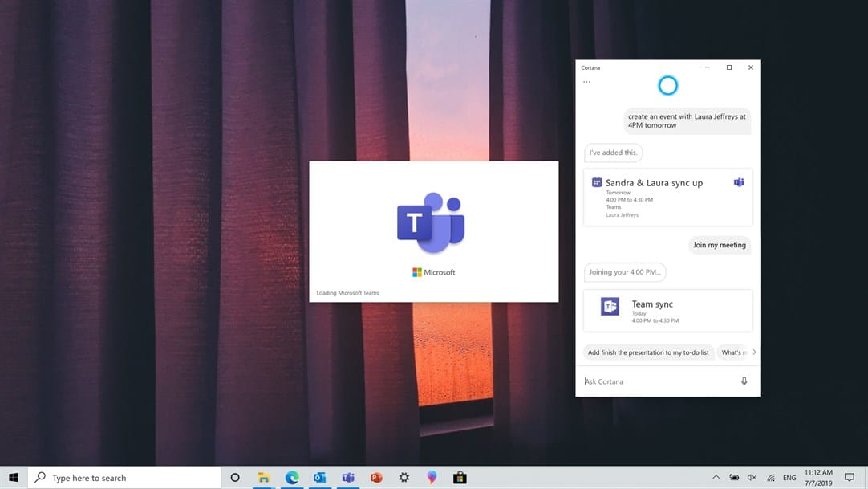Click Teams icon on Sandra & Laura card
The image size is (868, 489).
(739, 182)
